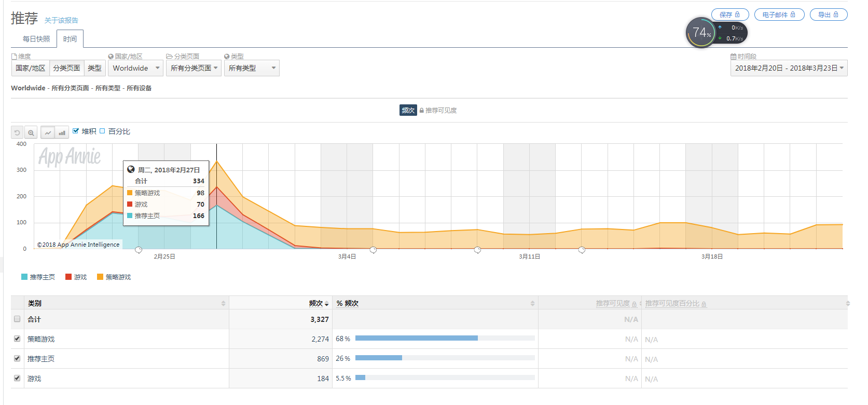868x405 pixels.
Task: Expand the 所有分类页面 dropdown
Action: click(x=194, y=68)
